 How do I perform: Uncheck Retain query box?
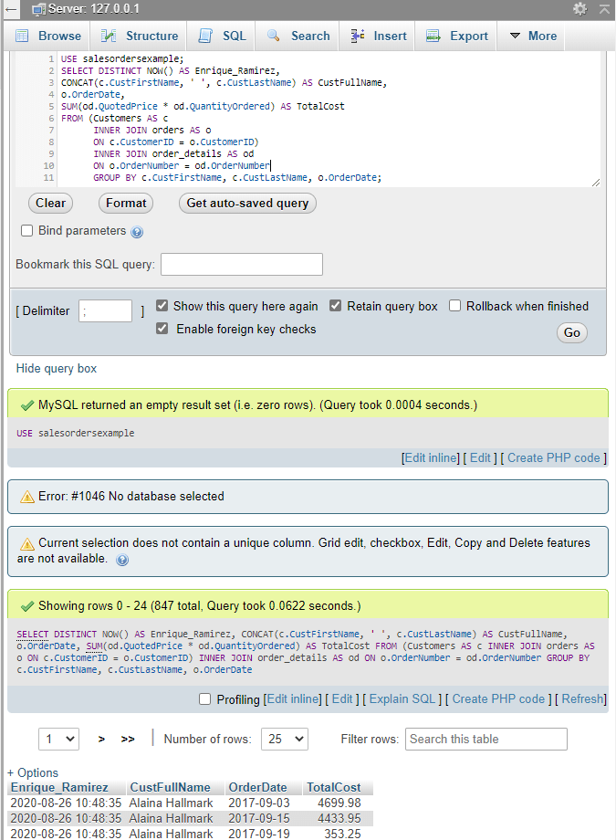335,305
